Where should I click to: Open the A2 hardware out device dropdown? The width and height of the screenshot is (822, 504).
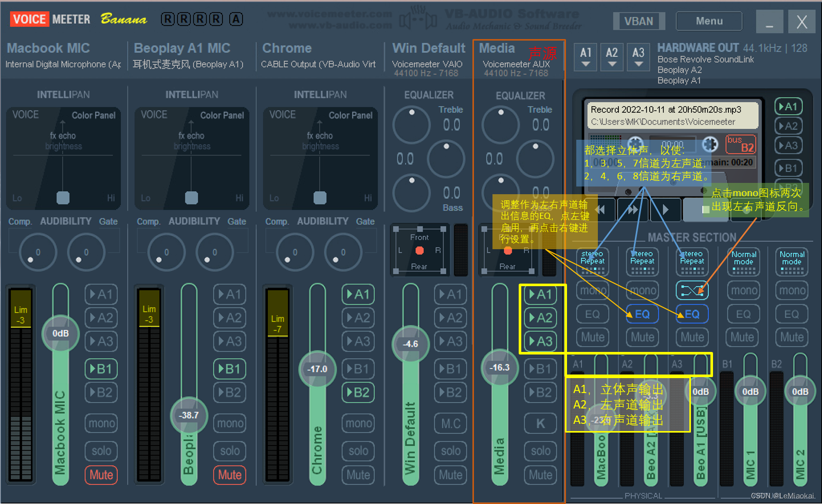click(612, 57)
